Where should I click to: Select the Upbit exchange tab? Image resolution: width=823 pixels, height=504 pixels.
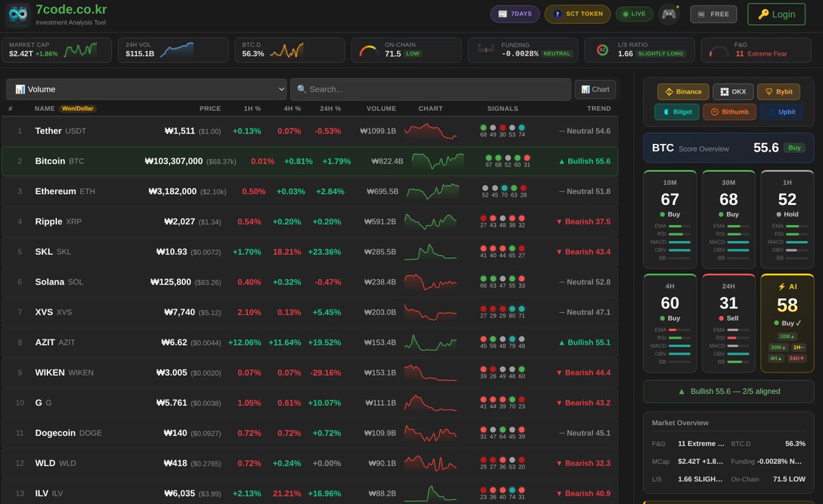point(781,112)
